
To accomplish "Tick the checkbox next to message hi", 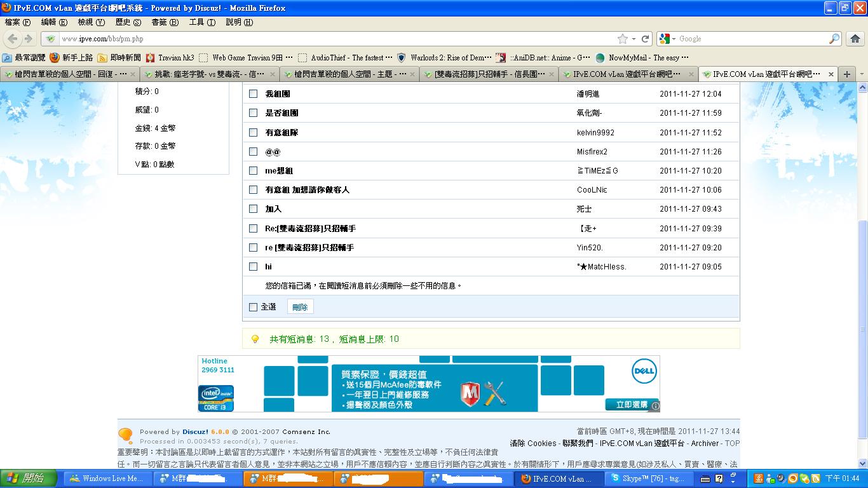I will coord(253,267).
